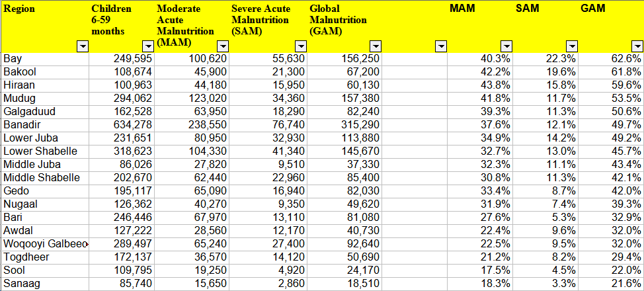Image resolution: width=644 pixels, height=291 pixels.
Task: Expand the Global Malnutrition column filter dropdown
Action: point(376,46)
